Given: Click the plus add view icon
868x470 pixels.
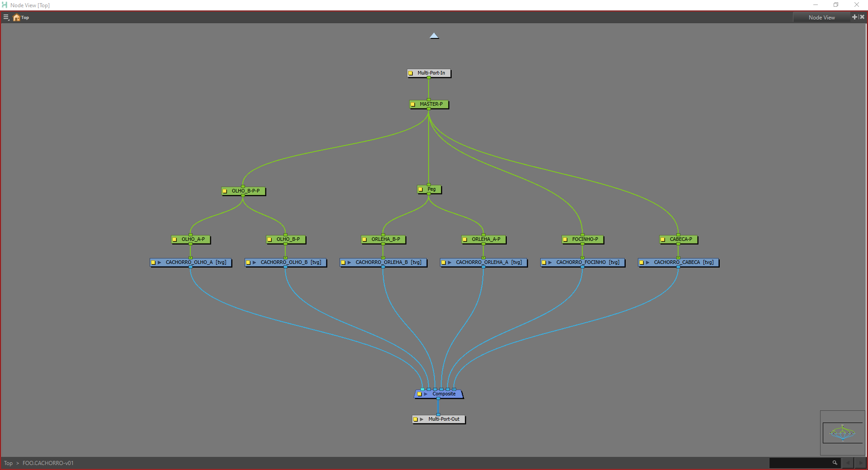Looking at the screenshot, I should pyautogui.click(x=854, y=17).
